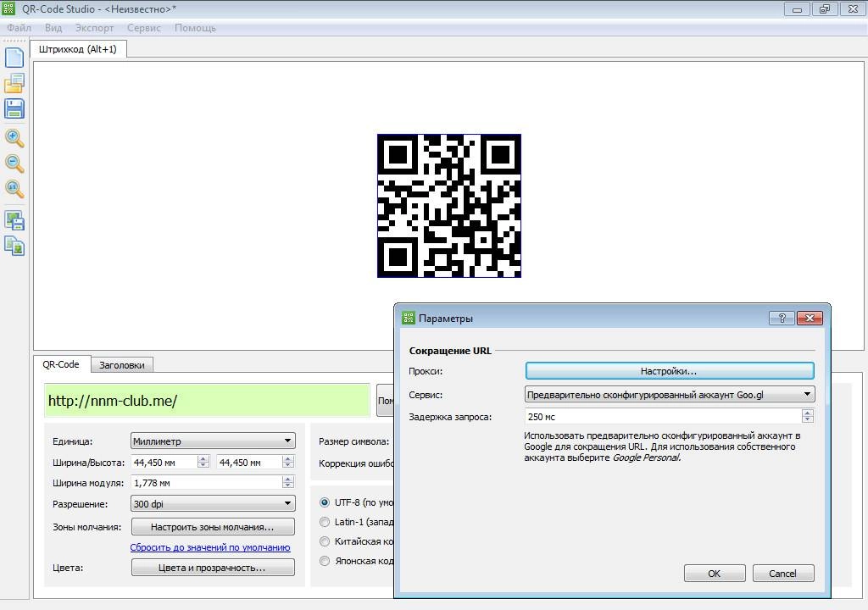Screen dimensions: 868x610
Task: Click the Zoom in magnifier icon
Action: point(14,138)
